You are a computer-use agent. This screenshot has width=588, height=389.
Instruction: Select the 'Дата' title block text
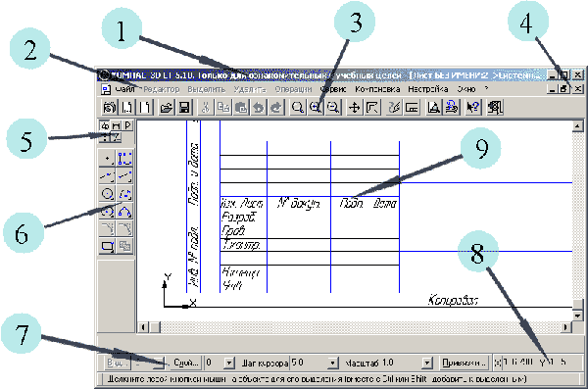(x=385, y=203)
